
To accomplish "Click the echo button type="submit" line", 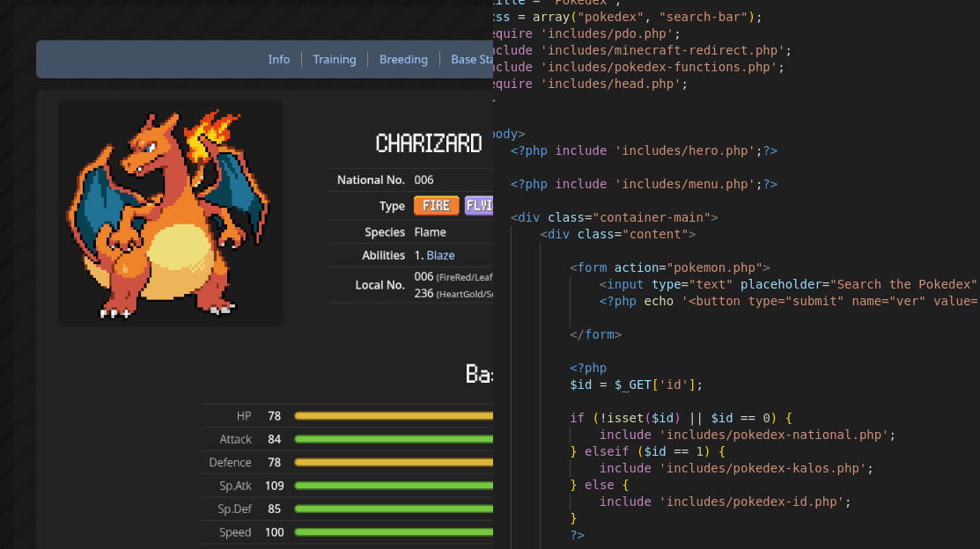I will tap(790, 301).
